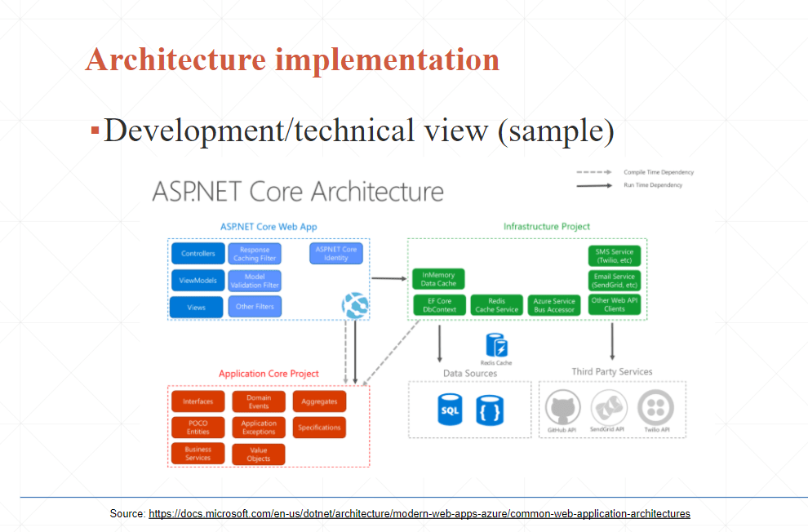
Task: Click the Model Validation Filter box
Action: pos(255,281)
